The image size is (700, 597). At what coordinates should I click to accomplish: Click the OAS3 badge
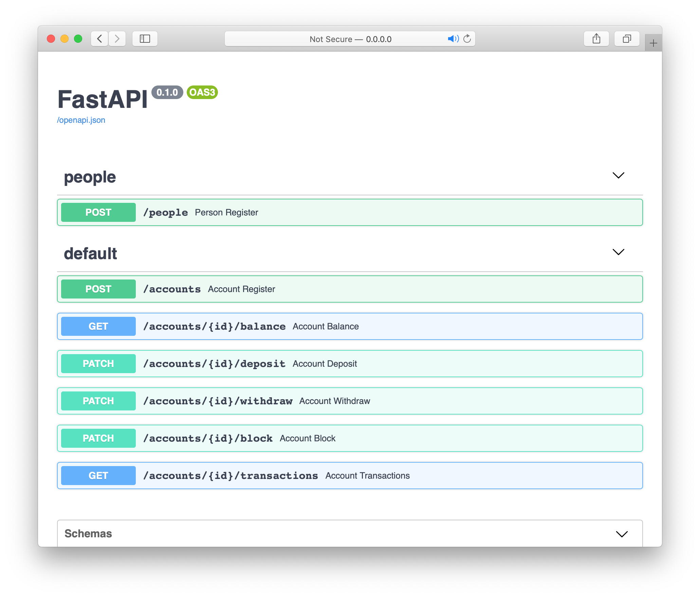tap(202, 92)
